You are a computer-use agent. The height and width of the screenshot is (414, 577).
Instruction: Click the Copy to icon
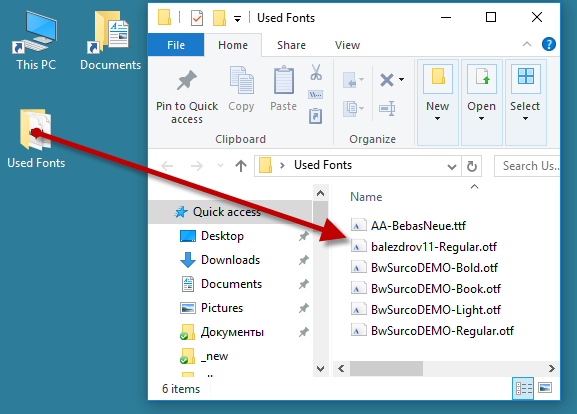353,109
